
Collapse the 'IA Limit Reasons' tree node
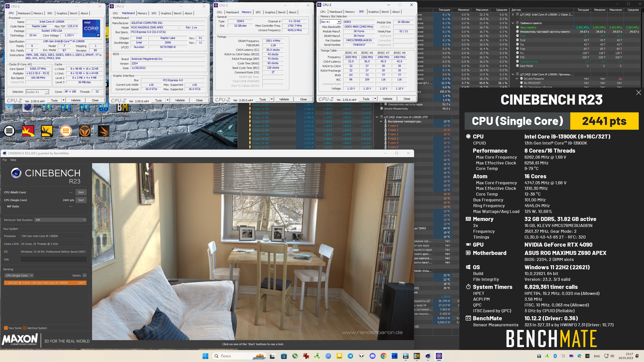pyautogui.click(x=517, y=79)
